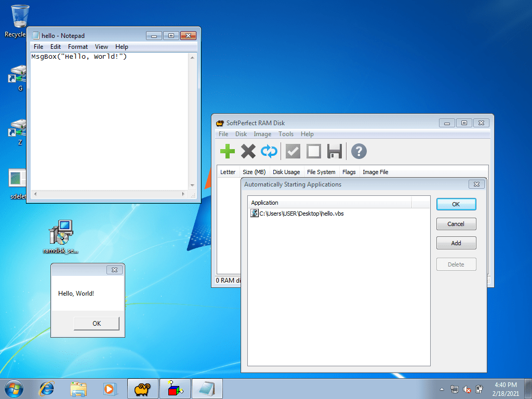Viewport: 532px width, 399px height.
Task: Click the Delete button in the dialog
Action: pyautogui.click(x=456, y=264)
